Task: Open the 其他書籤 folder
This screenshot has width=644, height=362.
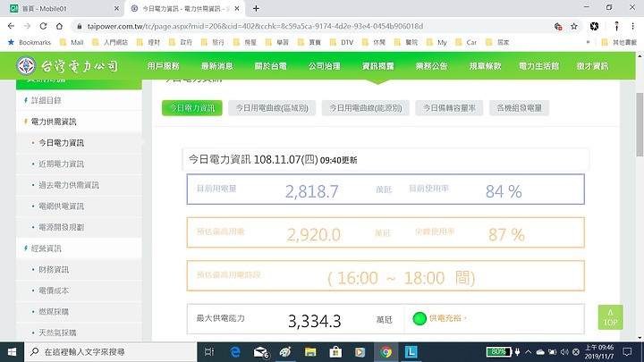Action: tap(619, 42)
